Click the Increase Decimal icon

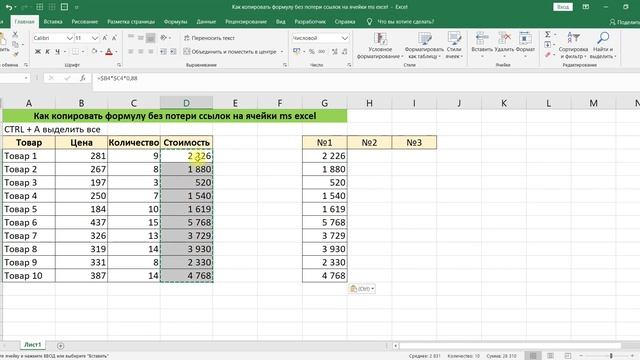[335, 52]
